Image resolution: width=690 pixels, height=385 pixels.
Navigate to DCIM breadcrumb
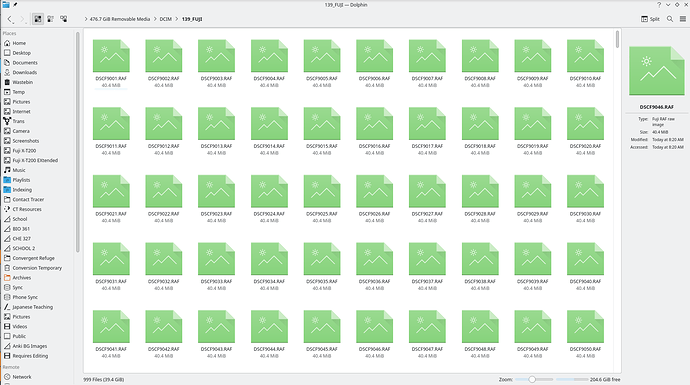165,19
